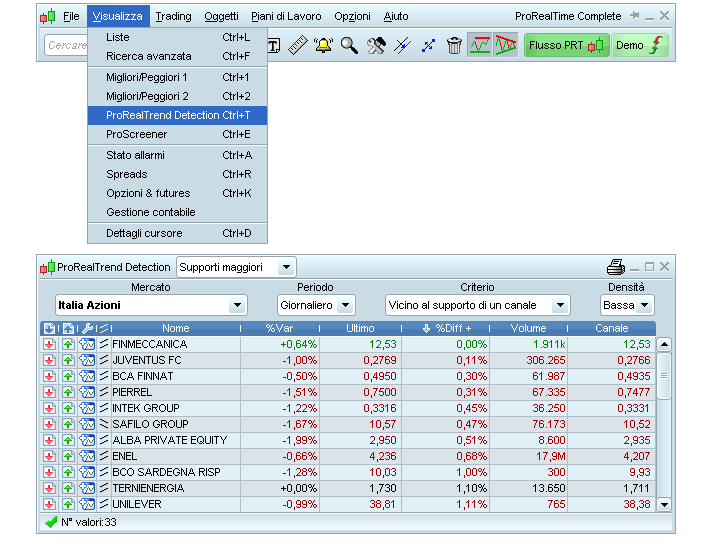Viewport: 702px width, 548px height.
Task: Click the pin icon next to ProRealTime Complete
Action: [634, 16]
